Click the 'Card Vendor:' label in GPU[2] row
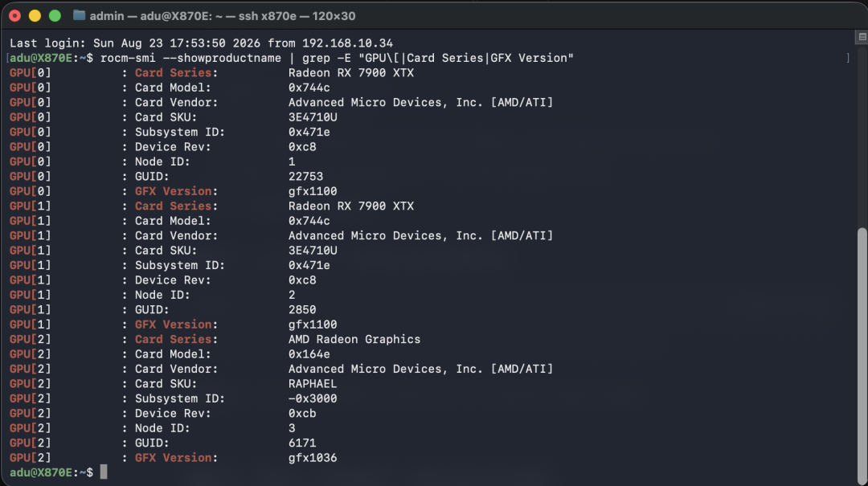Screen dimensions: 868x486 [x=177, y=370]
